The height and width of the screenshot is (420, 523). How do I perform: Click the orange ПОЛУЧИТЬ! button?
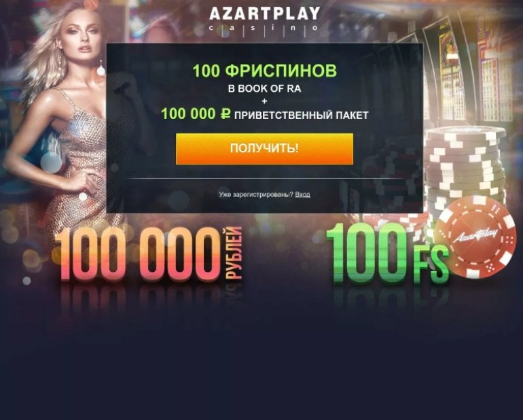click(264, 149)
